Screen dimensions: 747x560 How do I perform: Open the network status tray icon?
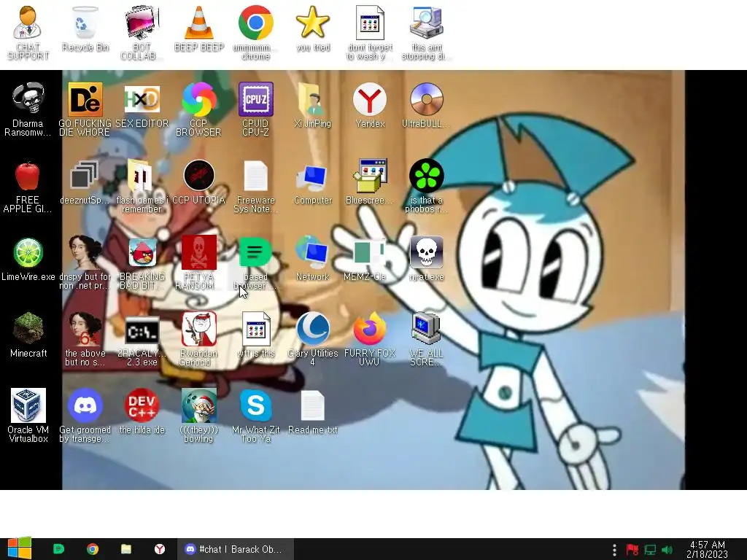(x=650, y=550)
